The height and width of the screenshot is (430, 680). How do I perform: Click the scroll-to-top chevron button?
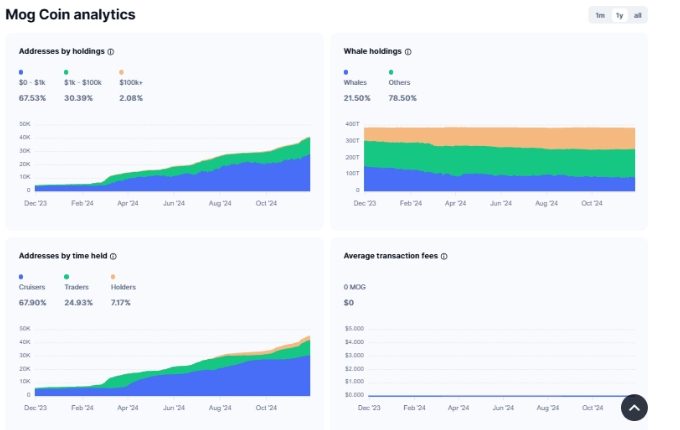634,407
